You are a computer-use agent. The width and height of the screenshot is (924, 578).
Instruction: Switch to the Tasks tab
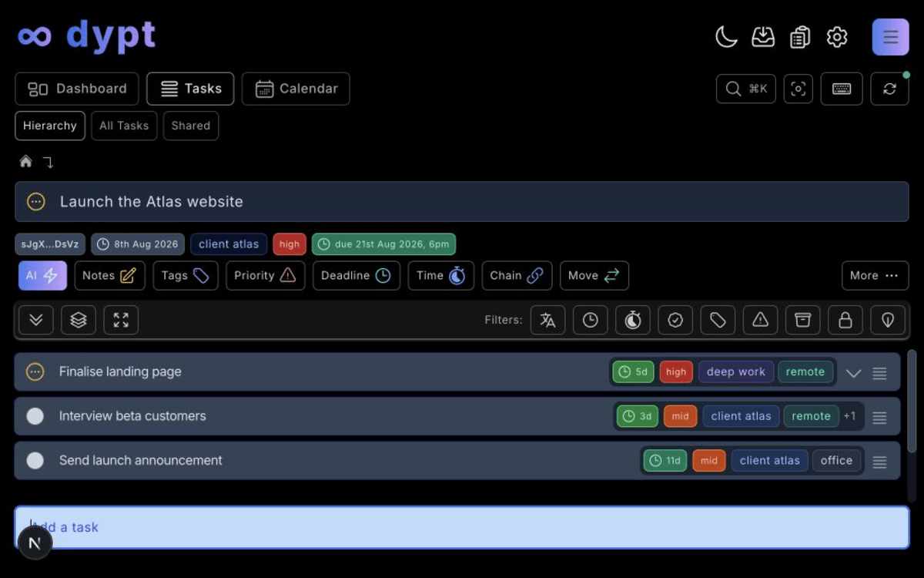coord(191,89)
